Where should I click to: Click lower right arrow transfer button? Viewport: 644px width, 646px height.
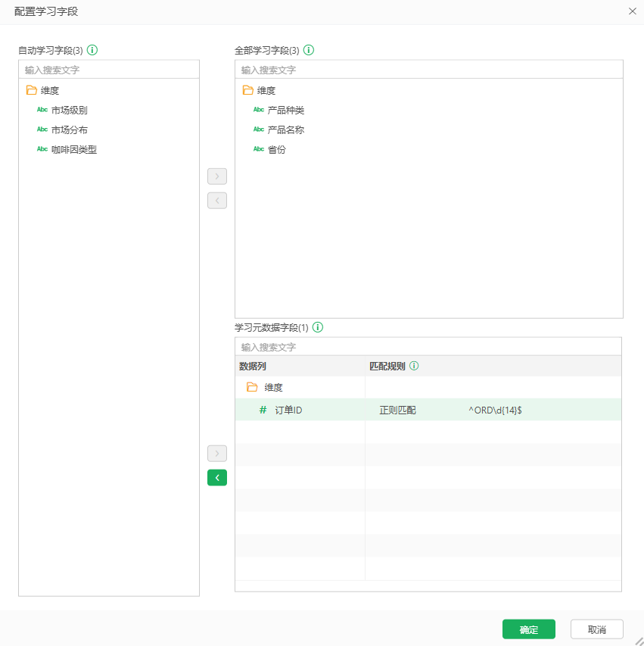click(217, 454)
